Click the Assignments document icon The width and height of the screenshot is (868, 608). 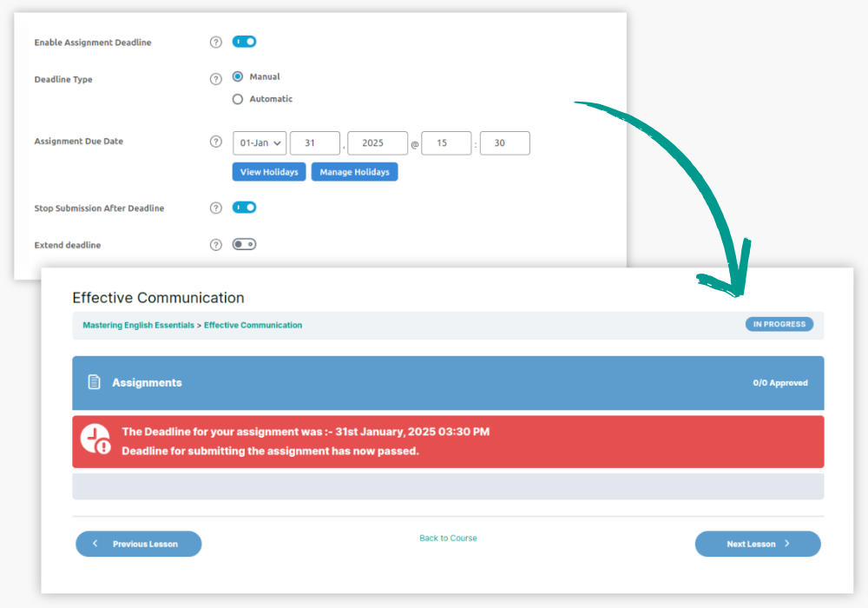(x=95, y=382)
